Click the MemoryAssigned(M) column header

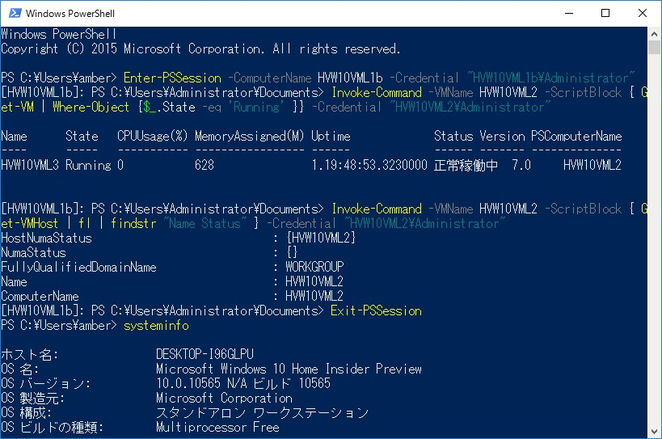click(x=249, y=136)
